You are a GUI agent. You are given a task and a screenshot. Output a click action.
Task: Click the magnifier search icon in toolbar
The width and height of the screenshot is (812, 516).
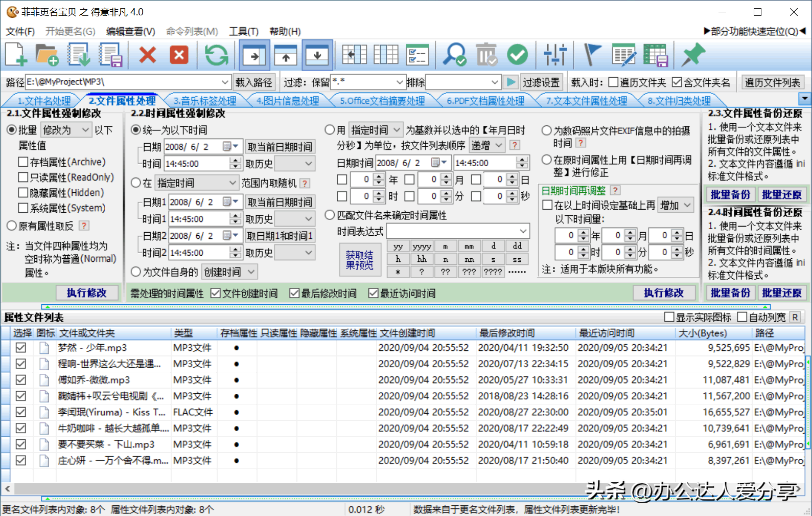(454, 55)
